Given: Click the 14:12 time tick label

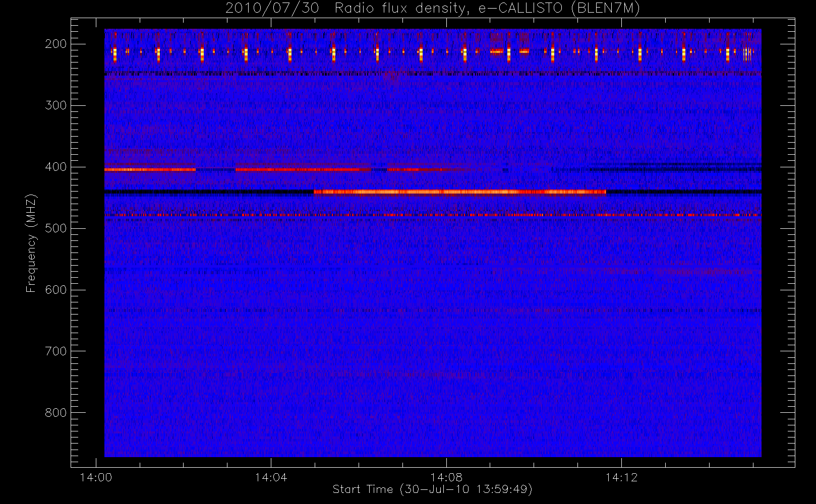Looking at the screenshot, I should coord(621,477).
